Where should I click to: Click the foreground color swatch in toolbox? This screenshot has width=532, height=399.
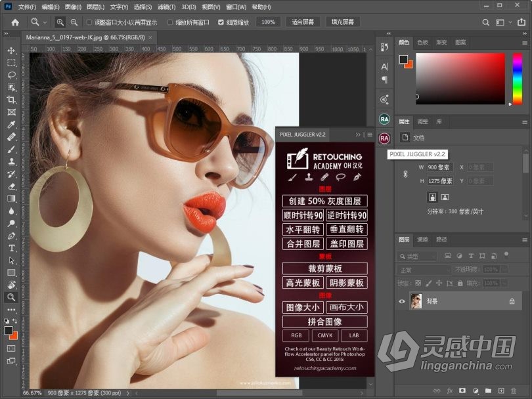[9, 330]
